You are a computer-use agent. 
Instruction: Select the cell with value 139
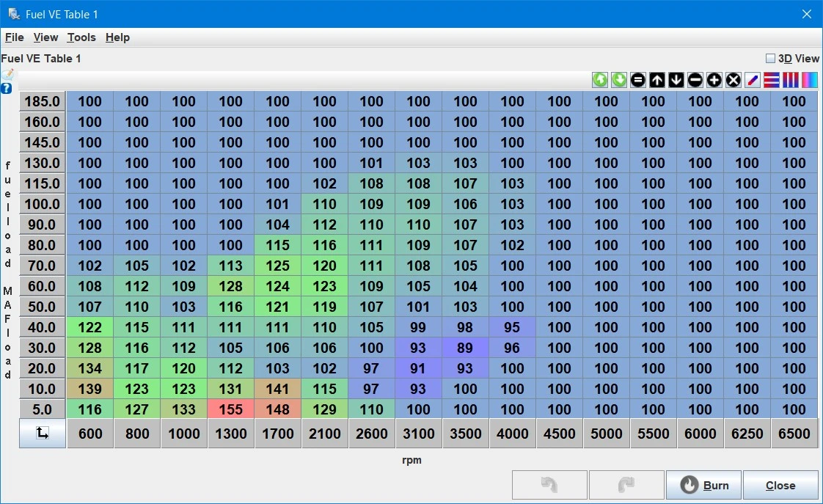pyautogui.click(x=89, y=389)
